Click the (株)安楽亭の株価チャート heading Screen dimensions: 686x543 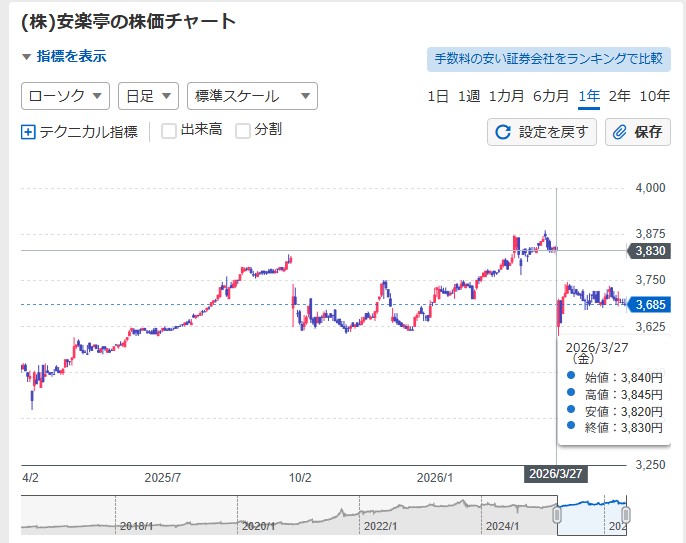[128, 21]
